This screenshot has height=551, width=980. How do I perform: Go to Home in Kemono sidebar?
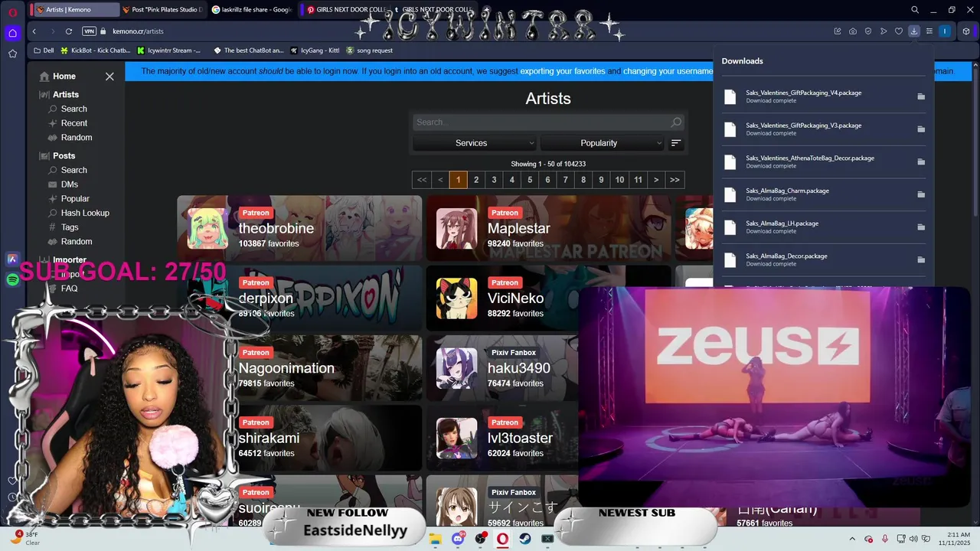pyautogui.click(x=57, y=77)
